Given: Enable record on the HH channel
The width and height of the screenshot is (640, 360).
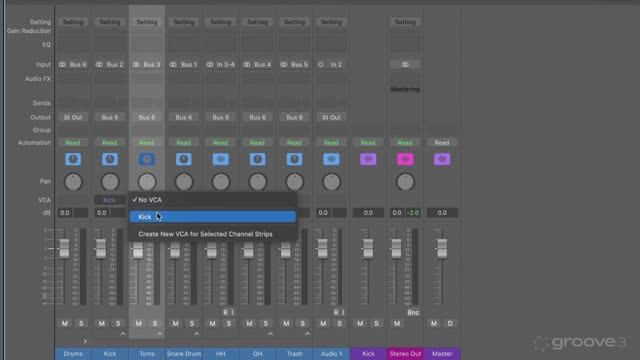Looking at the screenshot, I should click(225, 312).
